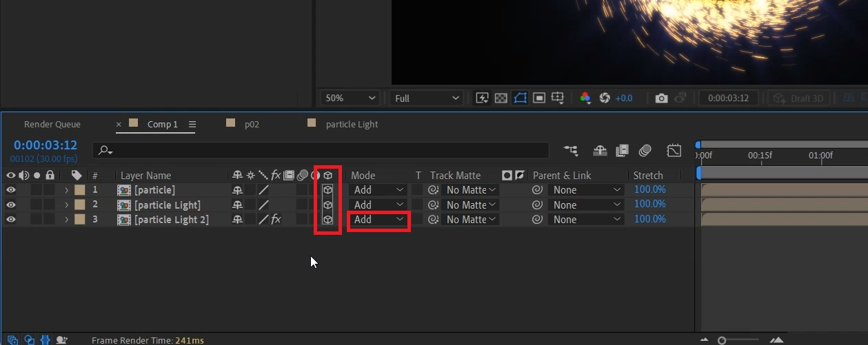
Task: Click the Show Snapshot icon
Action: pyautogui.click(x=680, y=98)
